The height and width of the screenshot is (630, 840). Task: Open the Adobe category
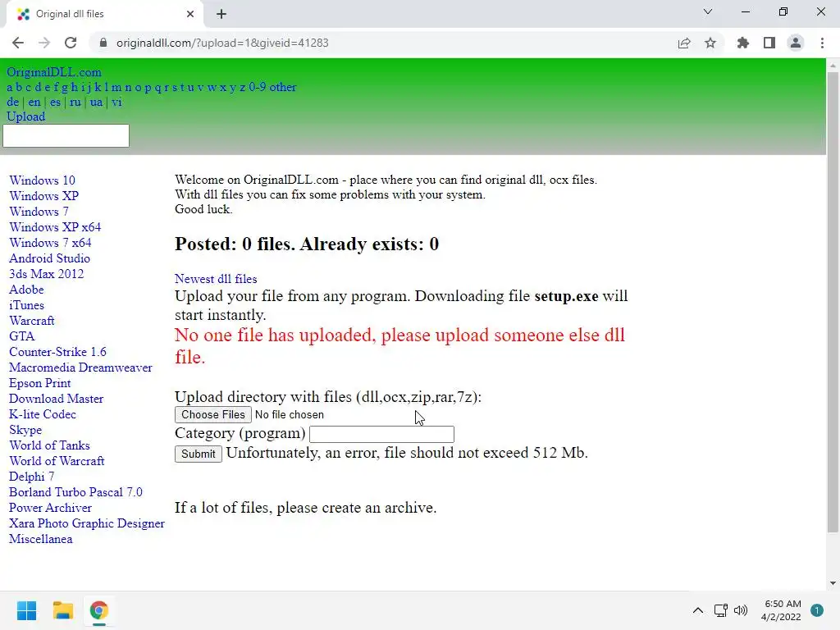tap(26, 290)
